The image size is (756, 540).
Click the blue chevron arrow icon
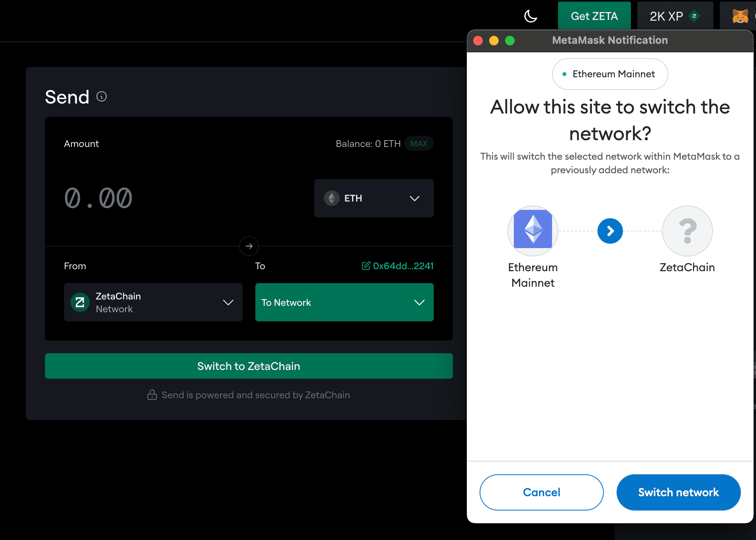coord(610,231)
